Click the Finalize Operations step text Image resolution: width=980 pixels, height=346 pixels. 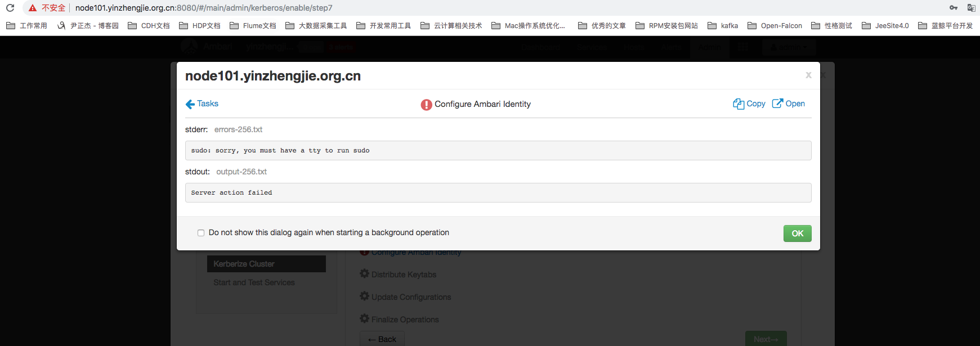[x=405, y=320]
